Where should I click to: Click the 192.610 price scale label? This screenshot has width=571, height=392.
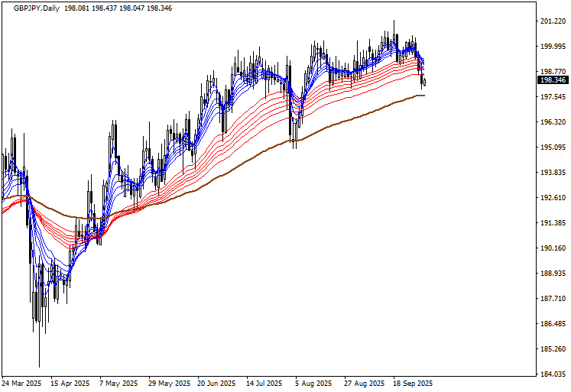click(x=552, y=198)
